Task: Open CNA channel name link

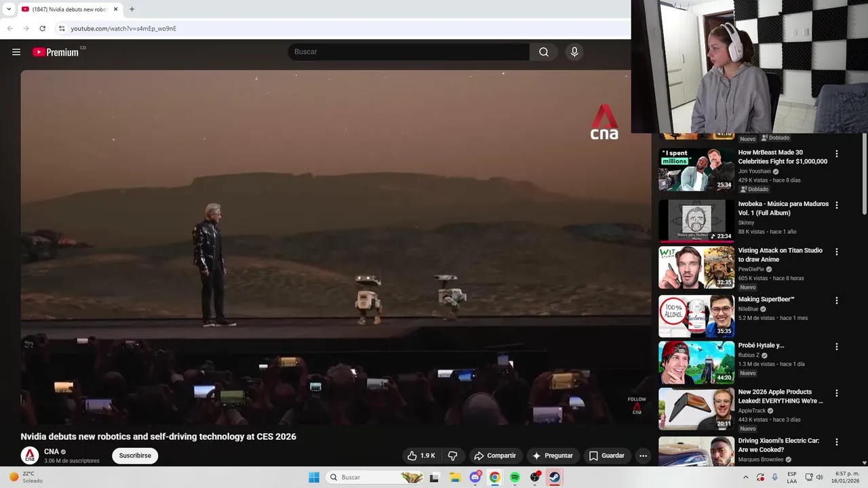Action: coord(52,451)
